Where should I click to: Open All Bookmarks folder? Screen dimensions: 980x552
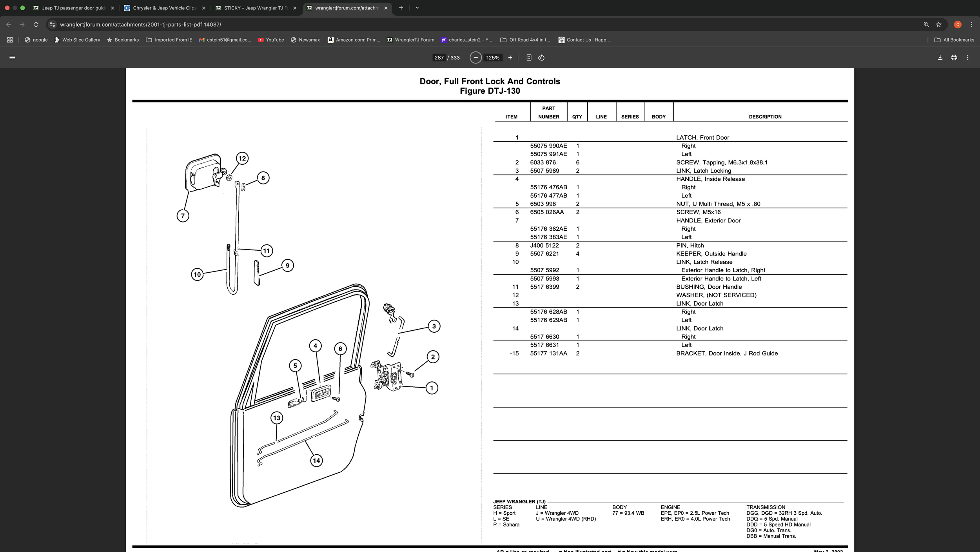954,40
